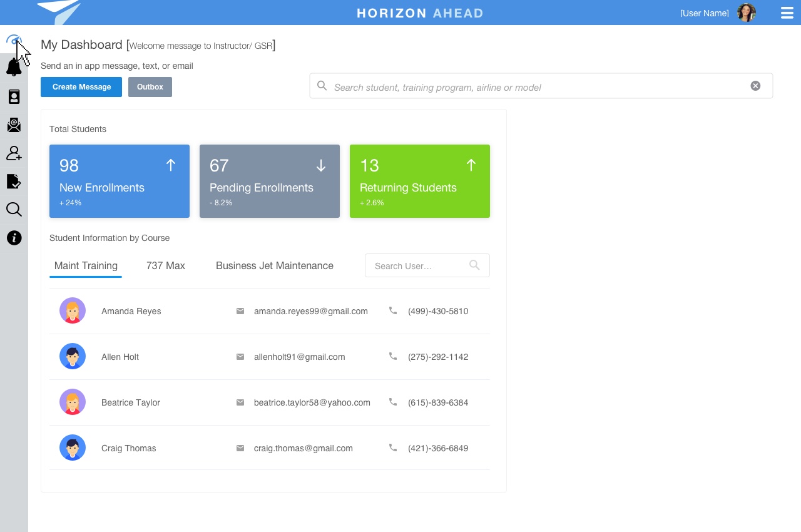Click phone number (499)-430-5810
801x532 pixels.
438,311
